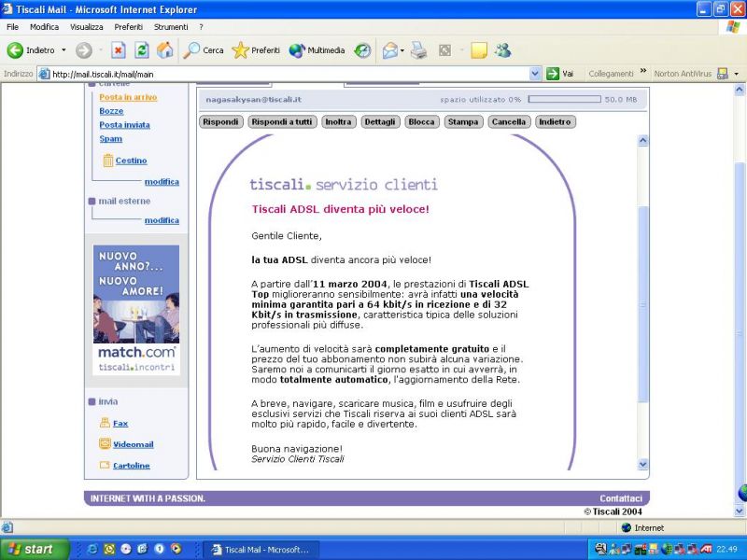Click the Norton AntiVirus toolbar icon
Screen dimensions: 747x560
[x=723, y=74]
